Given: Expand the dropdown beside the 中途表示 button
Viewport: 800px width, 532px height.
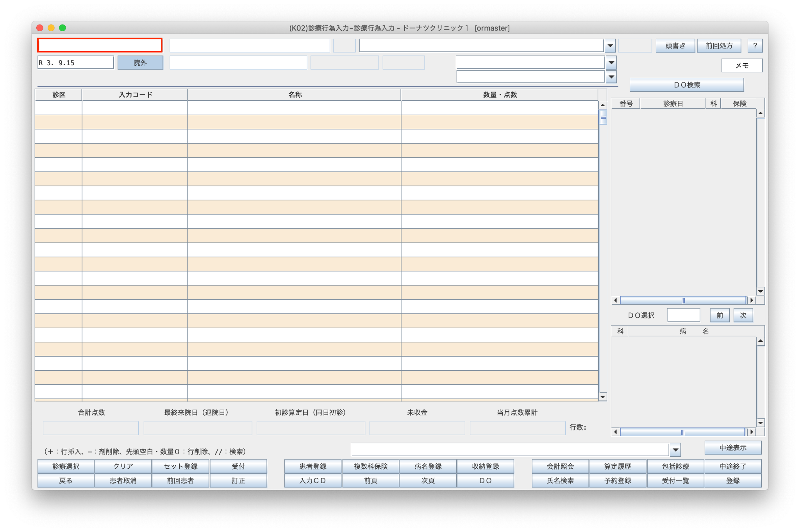Looking at the screenshot, I should (x=675, y=450).
